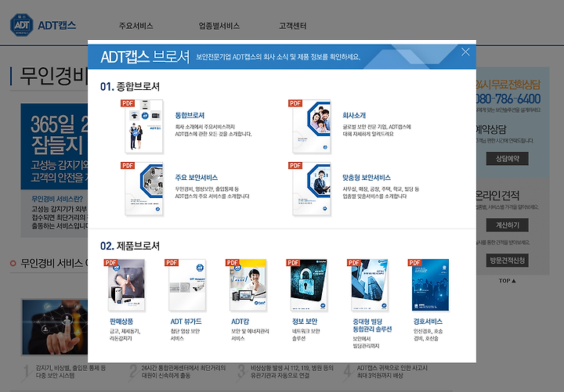Click the PDF badge on 판매상품
Viewport: 564px width, 392px height.
[110, 263]
